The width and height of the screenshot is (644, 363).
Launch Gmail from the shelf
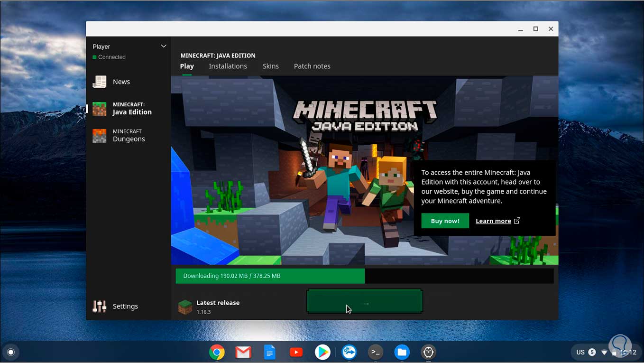(x=243, y=352)
